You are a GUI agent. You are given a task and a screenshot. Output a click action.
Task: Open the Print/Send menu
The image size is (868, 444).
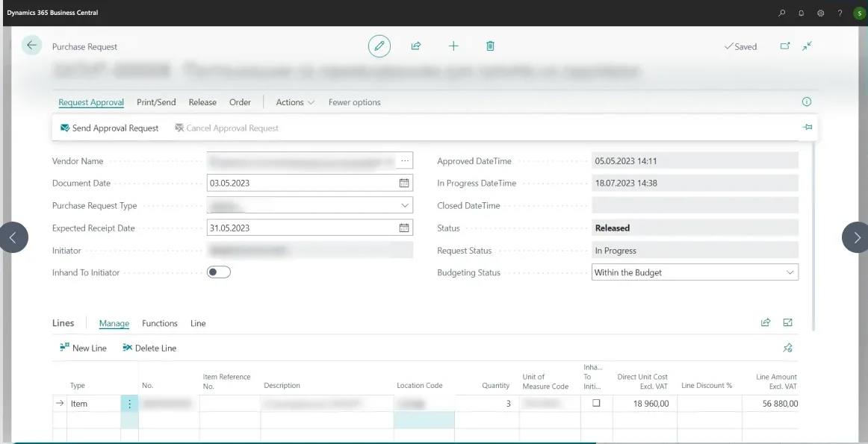(156, 102)
